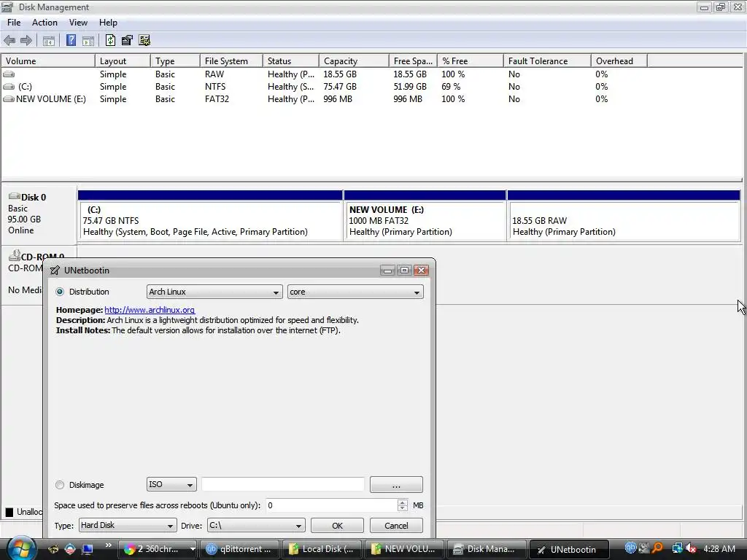Screen dimensions: 747x560
Task: Click the disk image path input field
Action: [283, 484]
